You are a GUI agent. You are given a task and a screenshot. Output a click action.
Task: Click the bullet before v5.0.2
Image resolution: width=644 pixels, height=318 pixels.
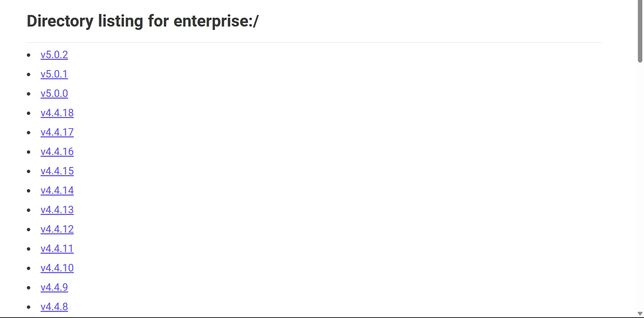29,55
